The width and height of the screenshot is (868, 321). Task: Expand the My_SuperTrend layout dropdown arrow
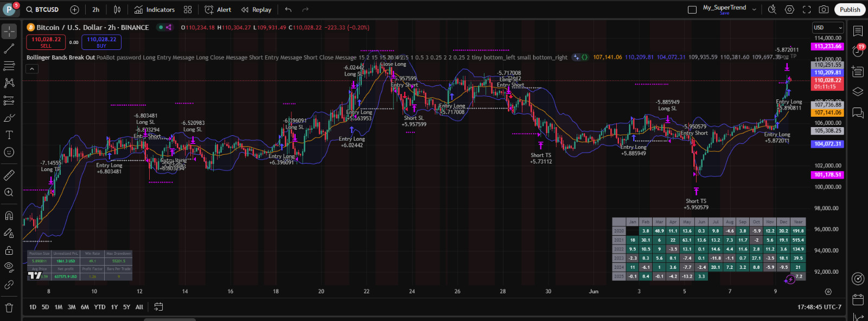pyautogui.click(x=754, y=9)
